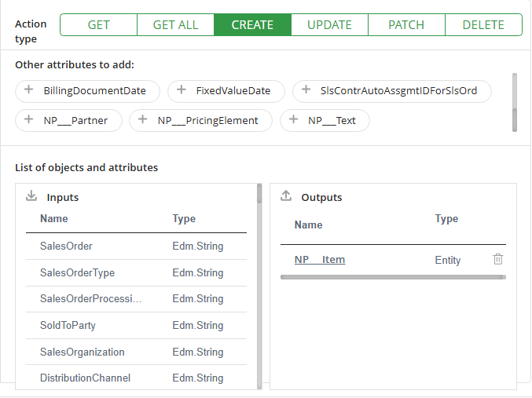Open the NP___Item entity link
The height and width of the screenshot is (398, 532).
coord(320,260)
